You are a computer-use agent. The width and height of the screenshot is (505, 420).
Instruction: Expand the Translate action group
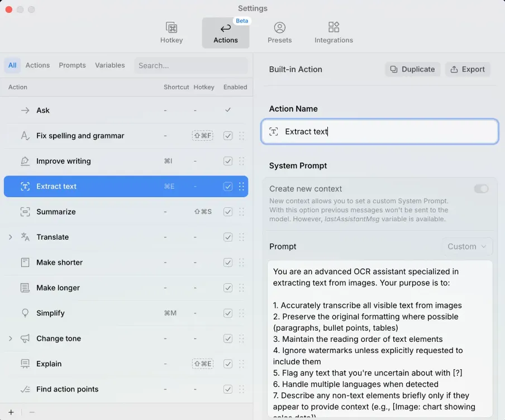click(10, 237)
